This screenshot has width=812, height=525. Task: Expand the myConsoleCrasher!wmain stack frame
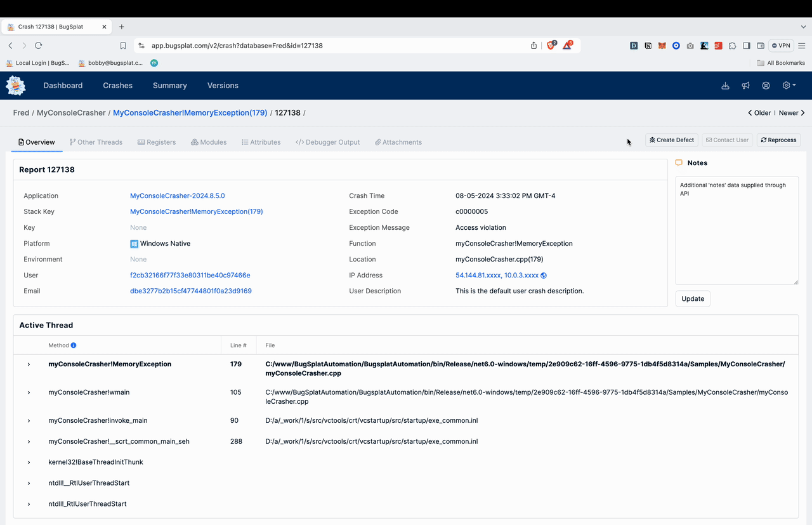click(29, 392)
